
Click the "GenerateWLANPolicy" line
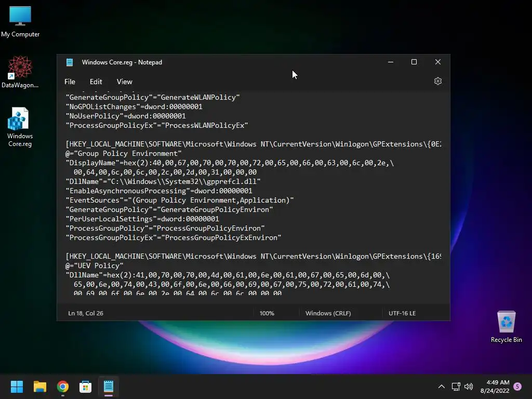(x=153, y=97)
